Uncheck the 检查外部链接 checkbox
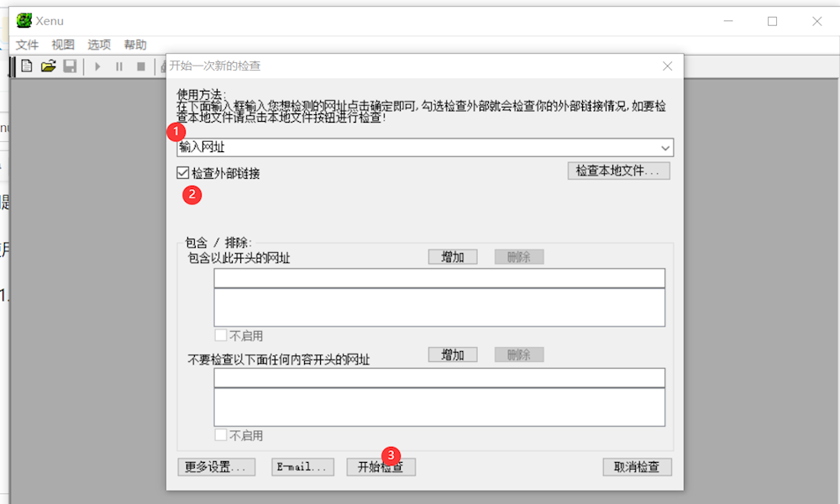This screenshot has height=504, width=840. point(181,172)
